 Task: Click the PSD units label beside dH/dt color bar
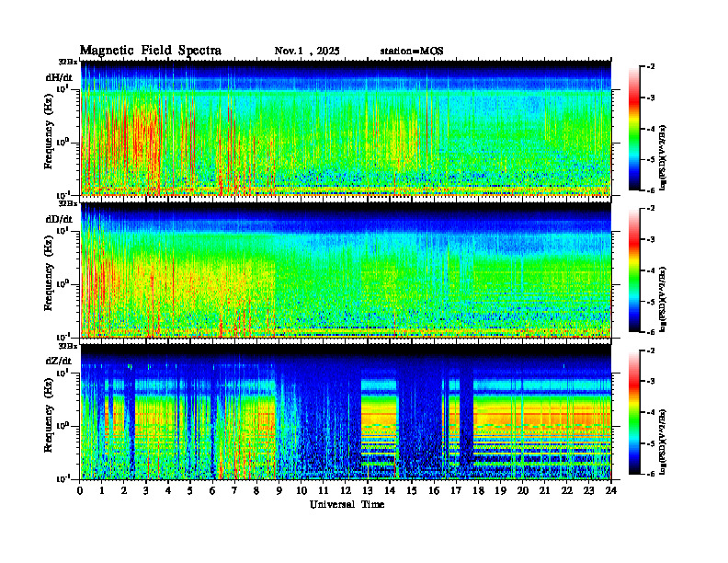pos(663,157)
